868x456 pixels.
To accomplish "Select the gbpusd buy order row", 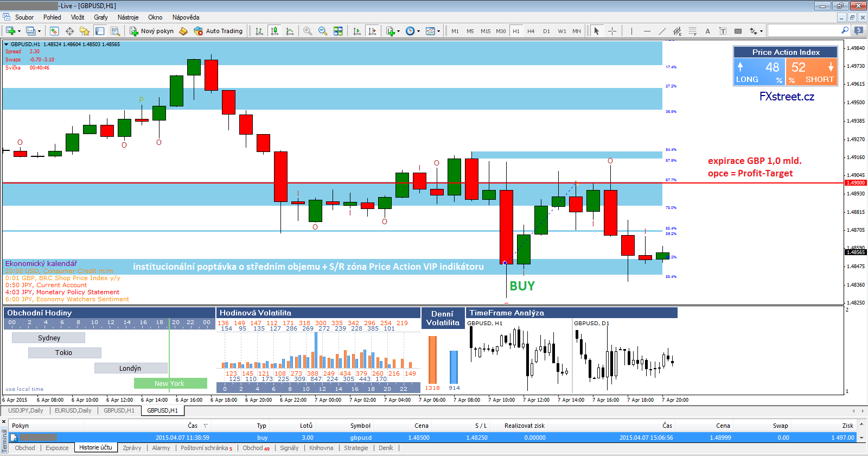I will 432,438.
